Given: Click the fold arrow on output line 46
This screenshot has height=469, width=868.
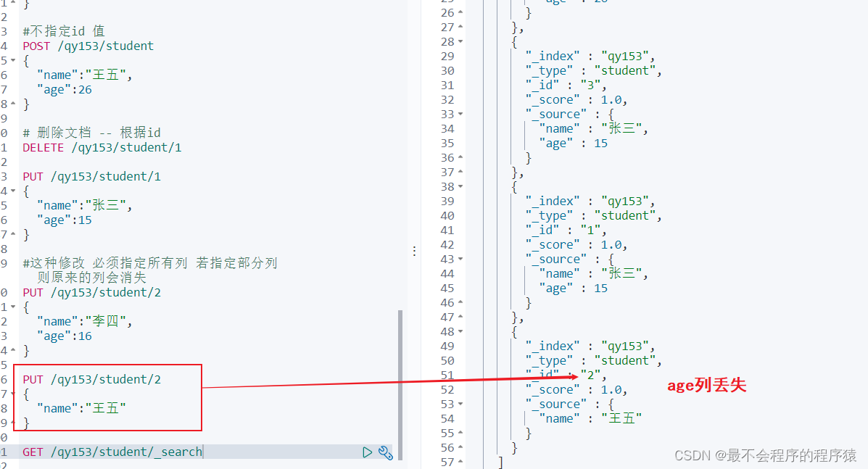Looking at the screenshot, I should click(460, 302).
